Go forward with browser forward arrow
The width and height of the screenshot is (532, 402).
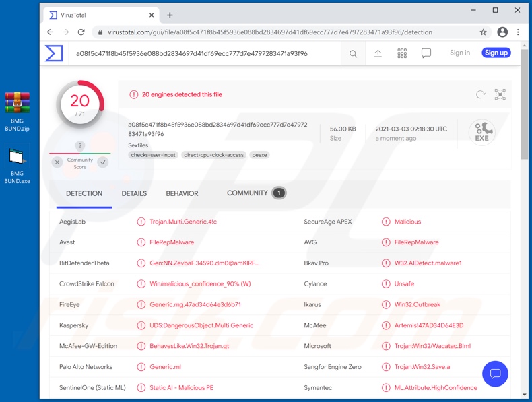click(x=65, y=32)
